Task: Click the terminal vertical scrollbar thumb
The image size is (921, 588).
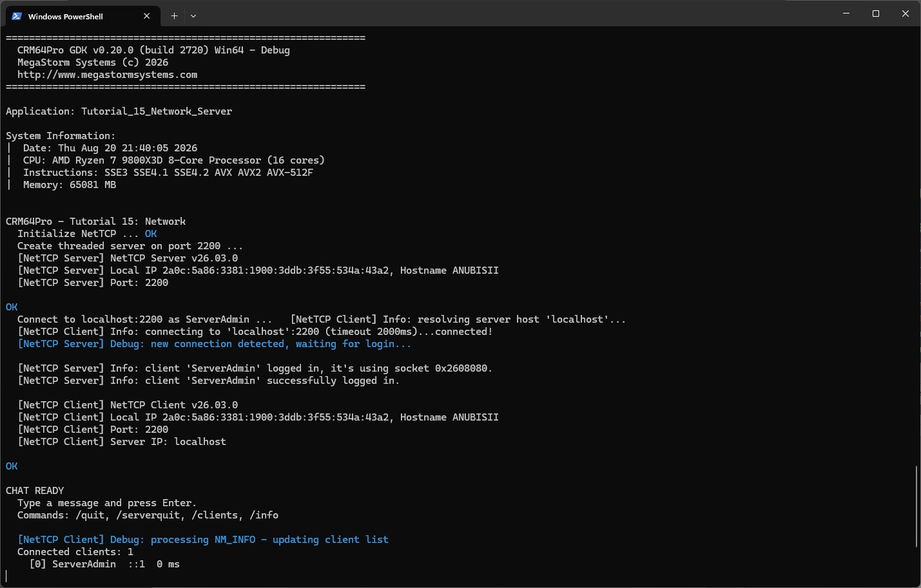Action: (916, 506)
